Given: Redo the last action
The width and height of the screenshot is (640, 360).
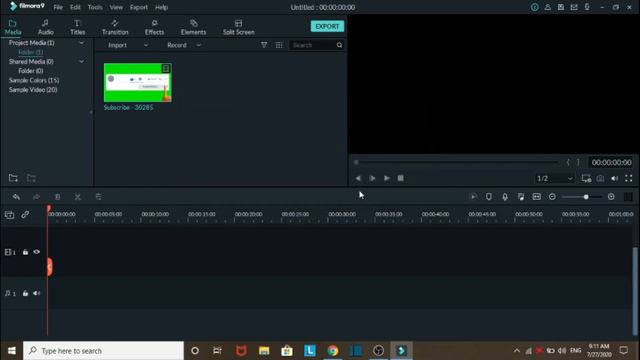Looking at the screenshot, I should click(36, 197).
